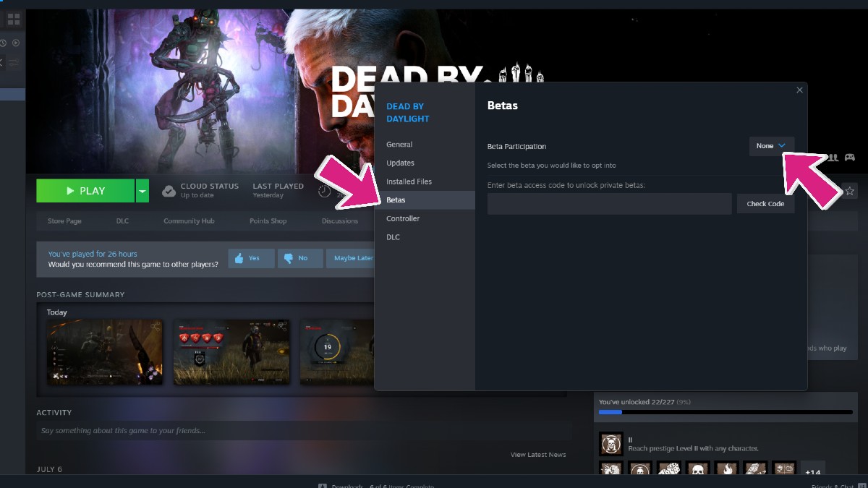Click the controller support gamepad icon

(x=850, y=157)
